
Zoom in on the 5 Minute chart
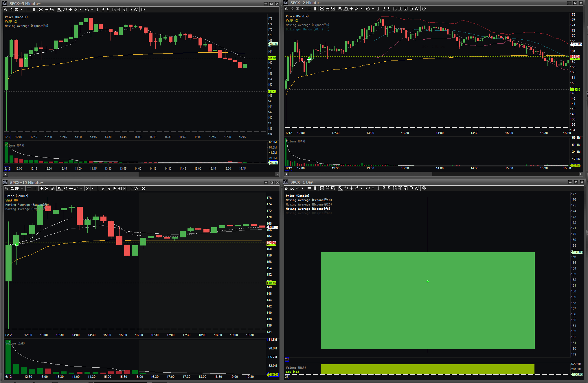coord(41,10)
